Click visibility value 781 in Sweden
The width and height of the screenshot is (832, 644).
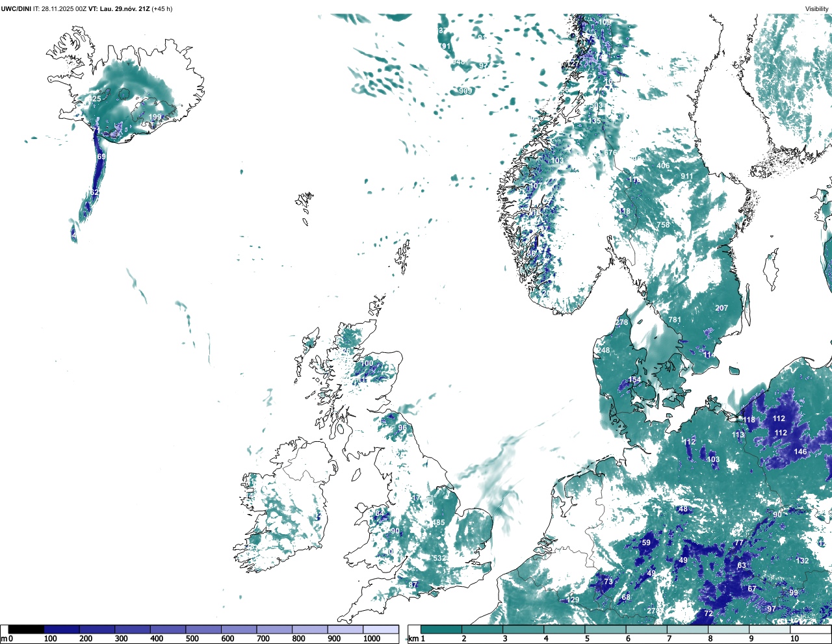675,320
